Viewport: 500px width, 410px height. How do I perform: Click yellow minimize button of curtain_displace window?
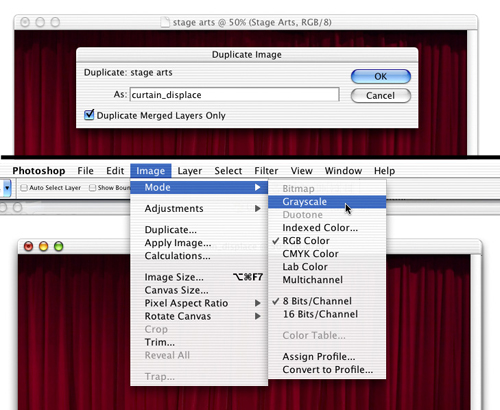coord(44,246)
